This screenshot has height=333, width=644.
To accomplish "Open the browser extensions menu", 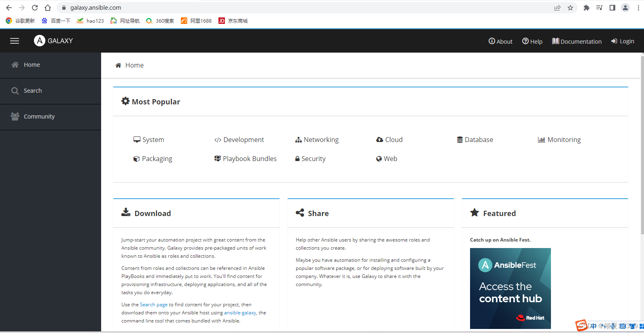I will click(x=587, y=8).
